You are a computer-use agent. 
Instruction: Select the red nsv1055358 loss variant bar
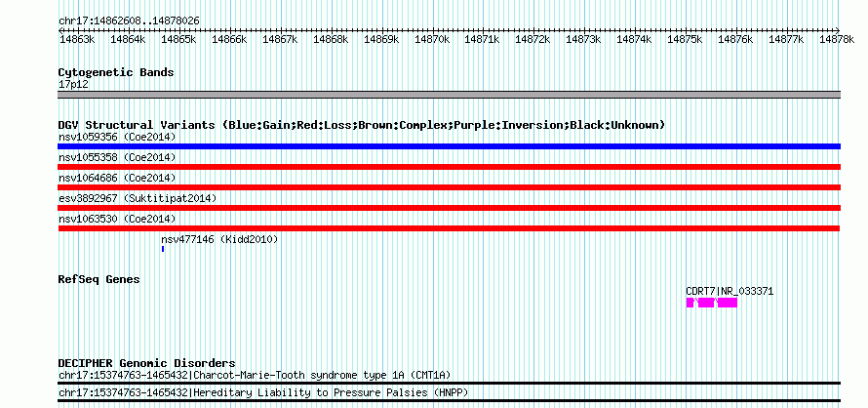tap(449, 167)
